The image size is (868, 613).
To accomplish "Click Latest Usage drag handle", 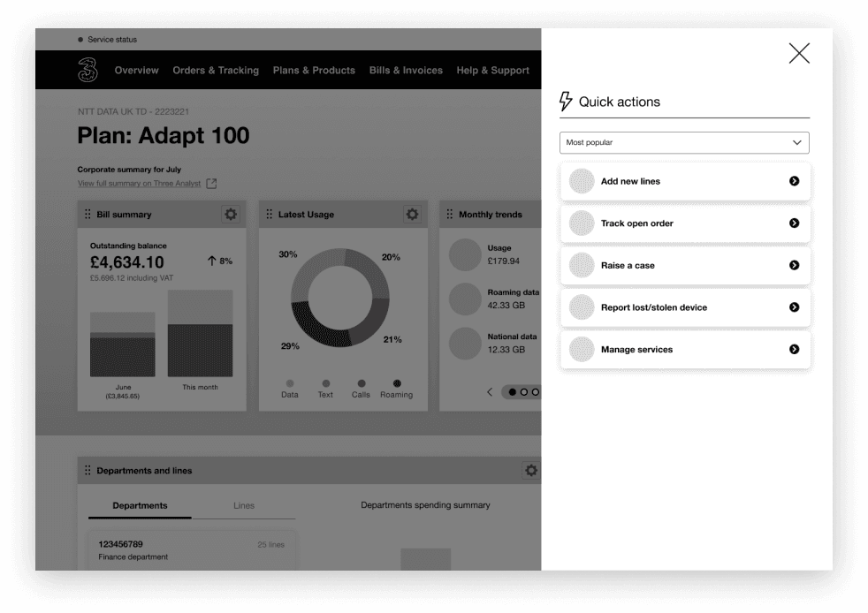I will 269,214.
